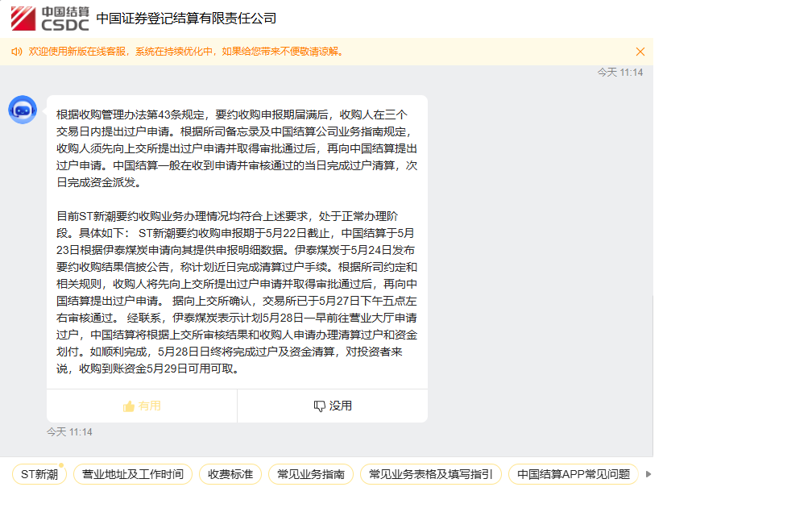Open the 中国结算APP常见问题 chip
This screenshot has width=812, height=508.
(x=573, y=474)
